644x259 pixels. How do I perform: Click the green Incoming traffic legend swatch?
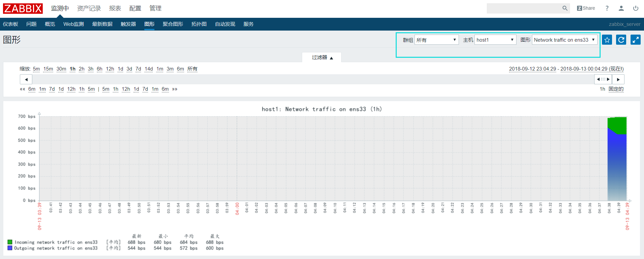tap(10, 242)
